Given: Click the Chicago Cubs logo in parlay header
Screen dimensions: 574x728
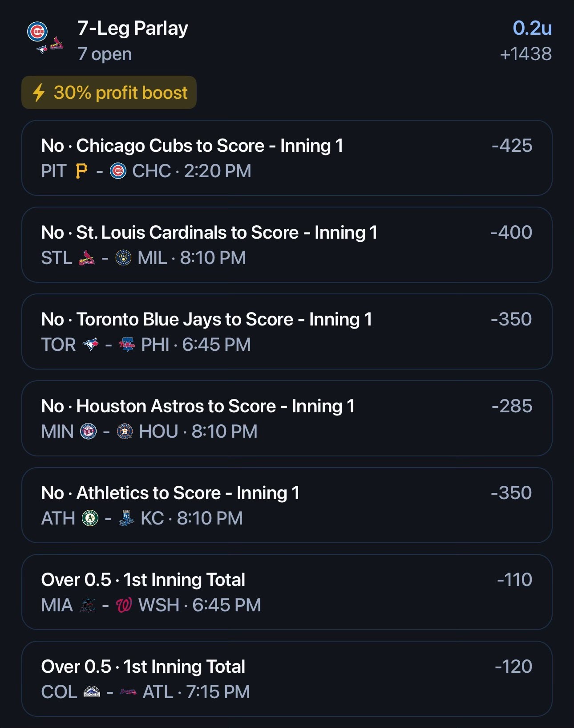Looking at the screenshot, I should click(x=37, y=32).
